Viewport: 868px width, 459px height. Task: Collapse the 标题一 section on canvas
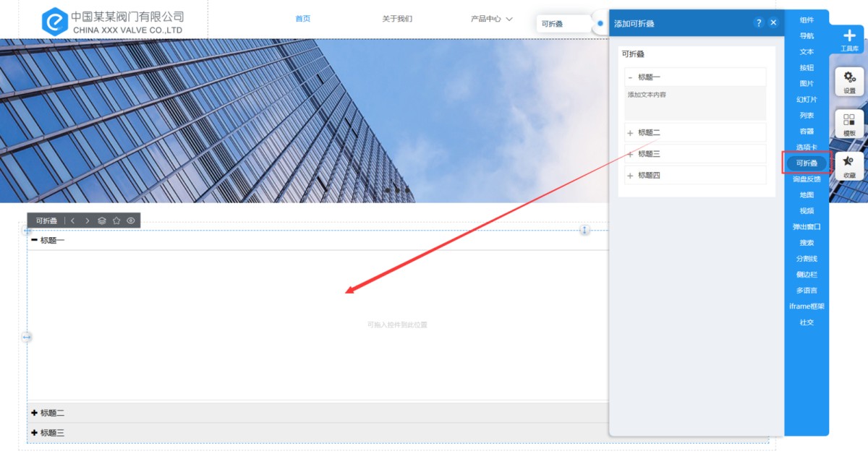[x=34, y=240]
